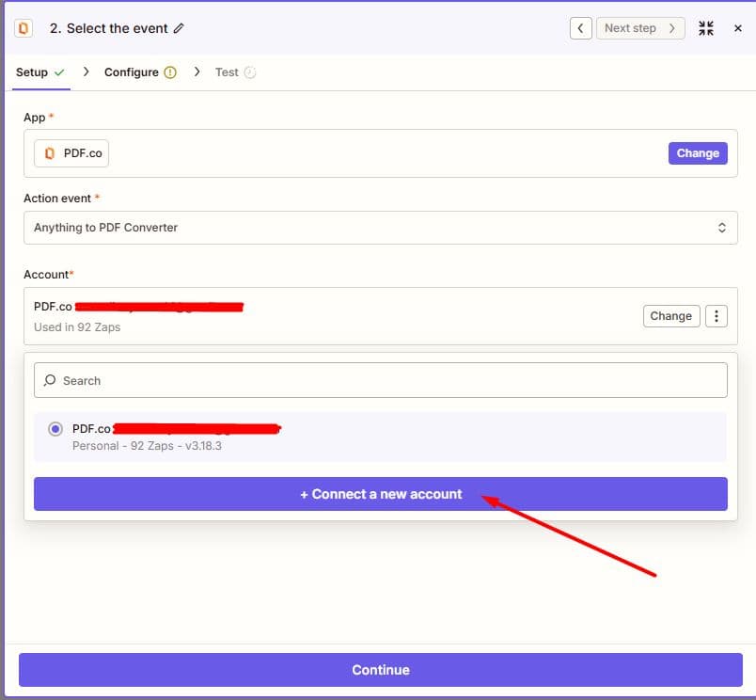The height and width of the screenshot is (700, 756).
Task: Open account options three-dot menu
Action: click(x=716, y=316)
